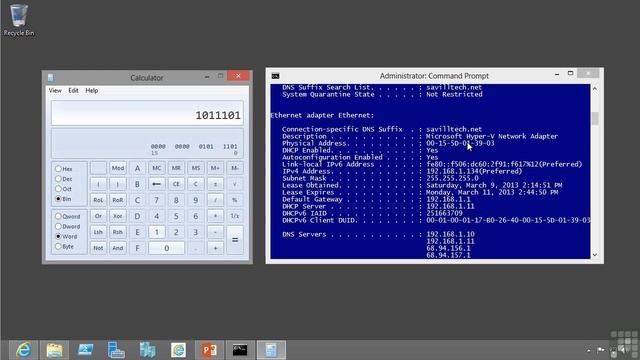This screenshot has height=360, width=640.
Task: Select the Dword radio button
Action: point(68,227)
